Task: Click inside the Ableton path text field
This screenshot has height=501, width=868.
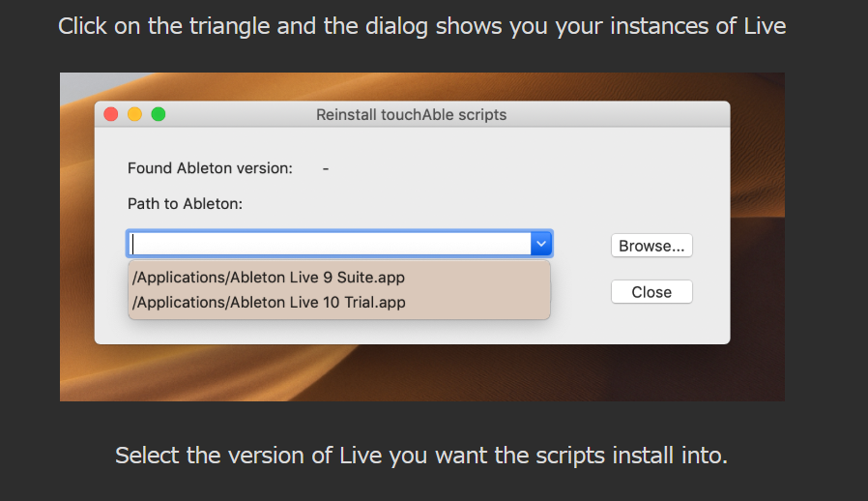Action: (x=329, y=244)
